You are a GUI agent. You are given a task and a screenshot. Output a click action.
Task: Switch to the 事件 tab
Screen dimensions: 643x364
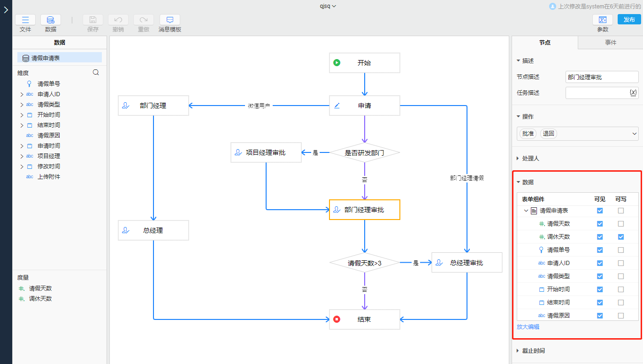[611, 42]
